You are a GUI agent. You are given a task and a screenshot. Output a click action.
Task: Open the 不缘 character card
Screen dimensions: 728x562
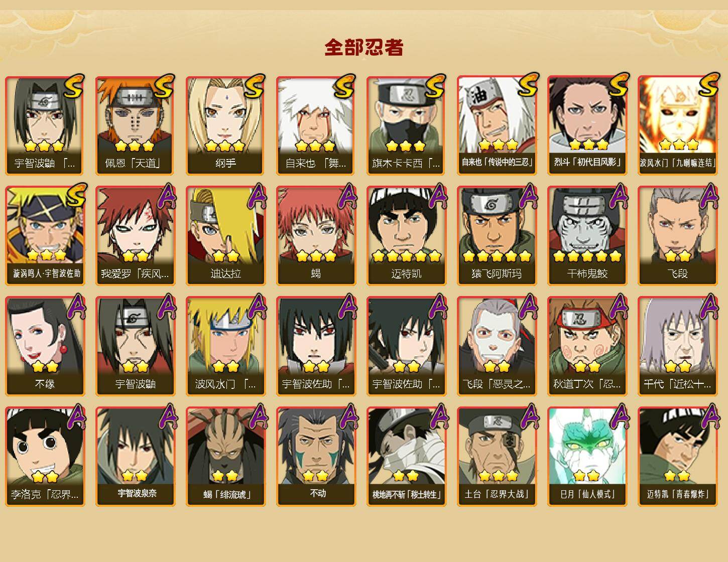45,346
